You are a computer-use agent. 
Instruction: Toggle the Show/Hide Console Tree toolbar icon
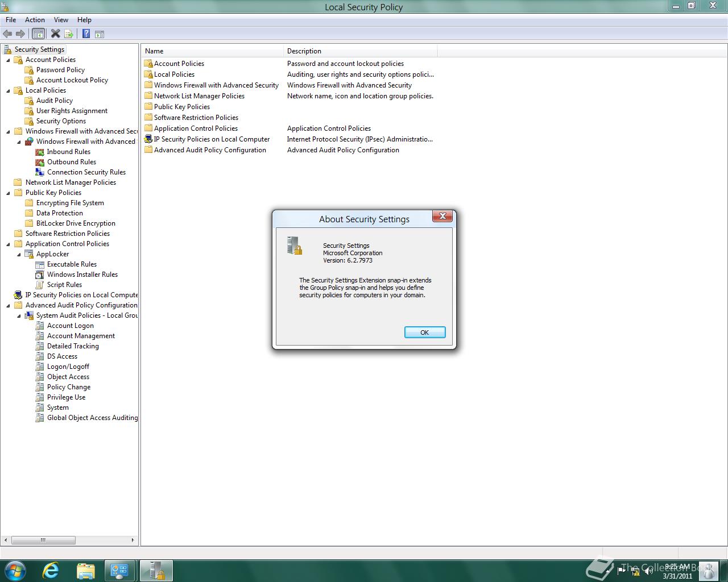pos(38,34)
